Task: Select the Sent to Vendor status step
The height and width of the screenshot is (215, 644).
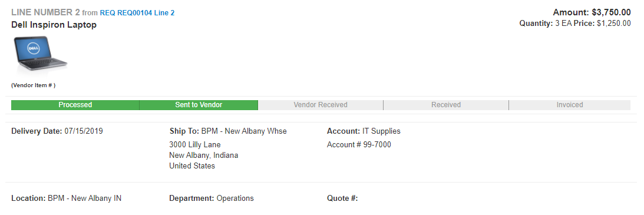Action: (199, 105)
